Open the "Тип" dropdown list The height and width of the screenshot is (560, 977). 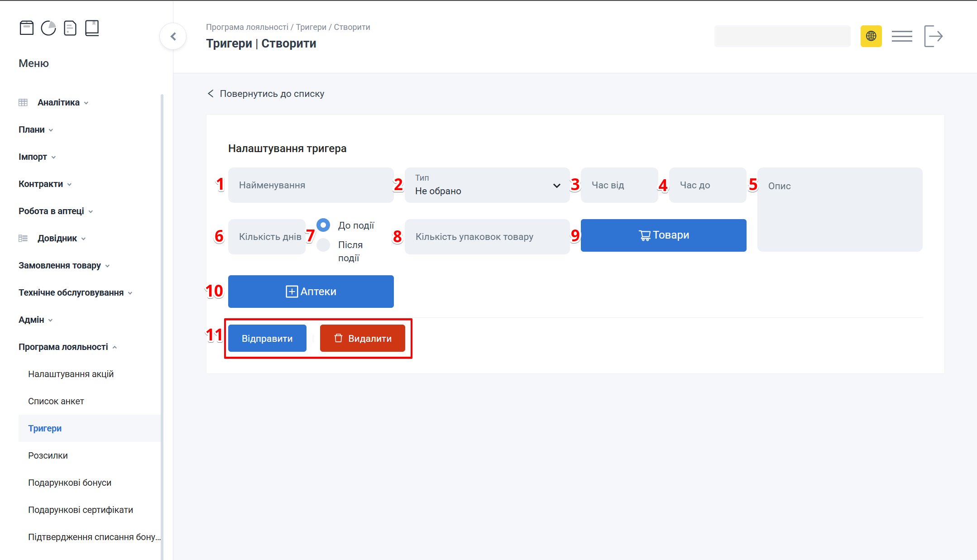point(487,185)
